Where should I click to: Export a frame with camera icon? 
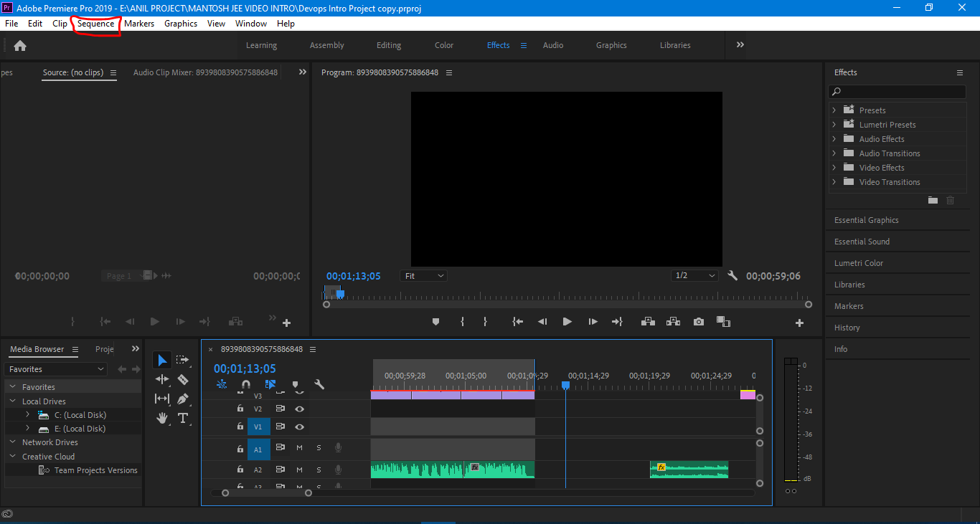tap(699, 322)
